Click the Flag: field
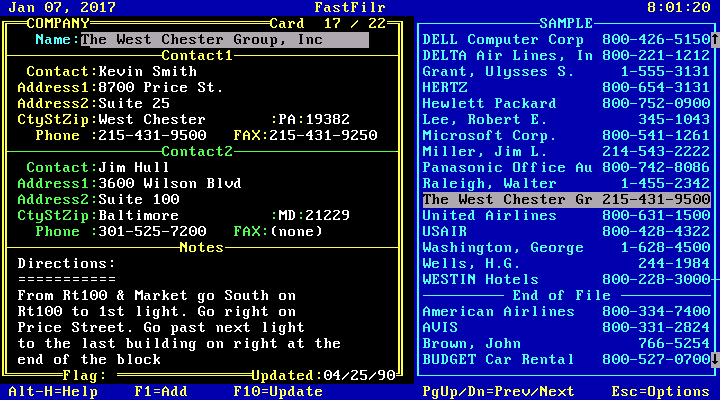Viewport: 720px width, 400px height. coord(84,376)
